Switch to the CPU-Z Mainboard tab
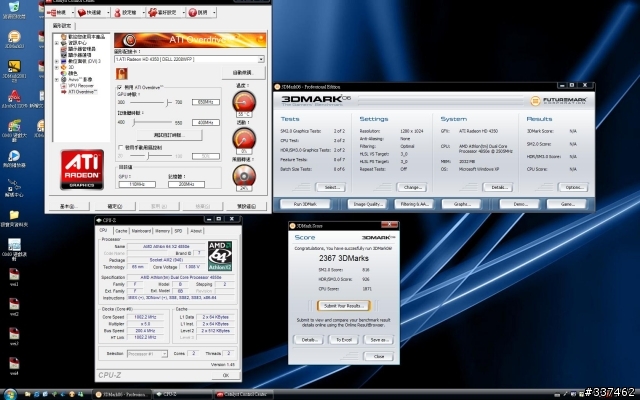The height and width of the screenshot is (400, 640). coord(141,231)
